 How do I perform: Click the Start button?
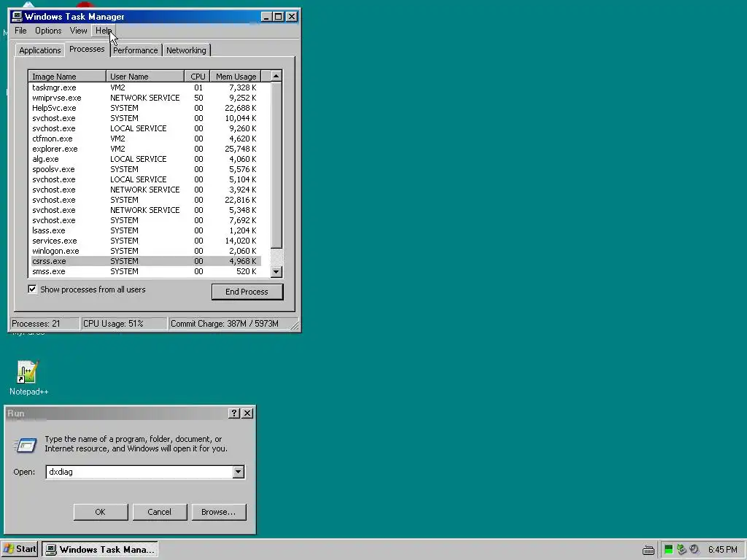[x=20, y=549]
